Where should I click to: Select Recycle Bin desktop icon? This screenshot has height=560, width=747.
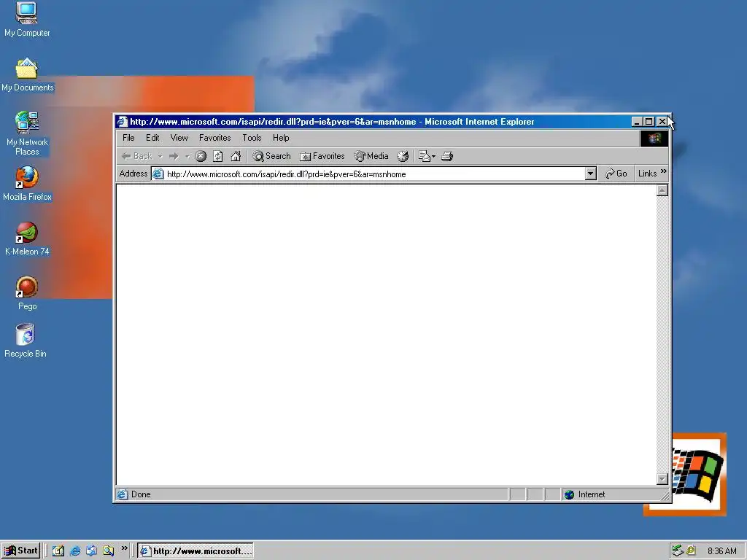tap(26, 341)
